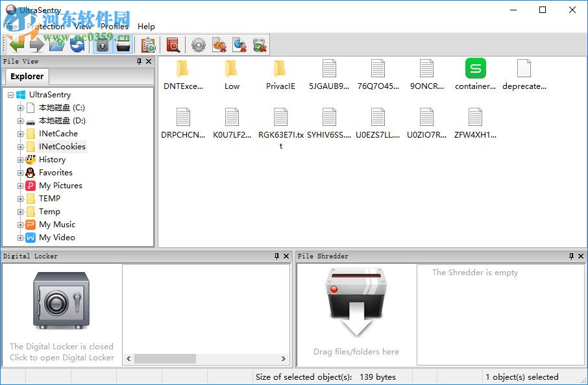Screen dimensions: 588x385
Task: Close the File Shredder panel
Action: 581,256
